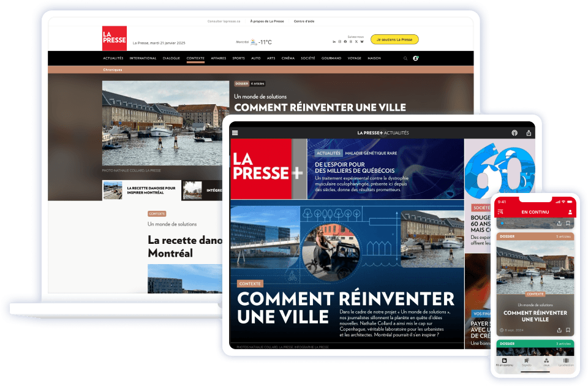This screenshot has width=588, height=386.
Task: Toggle the bookmark on the topmost phone article
Action: click(x=568, y=224)
